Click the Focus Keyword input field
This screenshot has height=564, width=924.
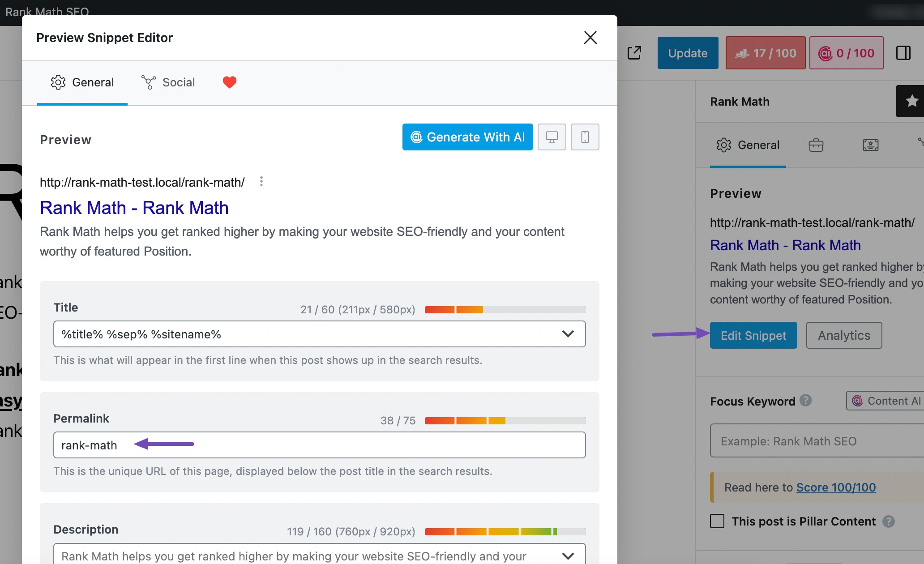[x=817, y=441]
